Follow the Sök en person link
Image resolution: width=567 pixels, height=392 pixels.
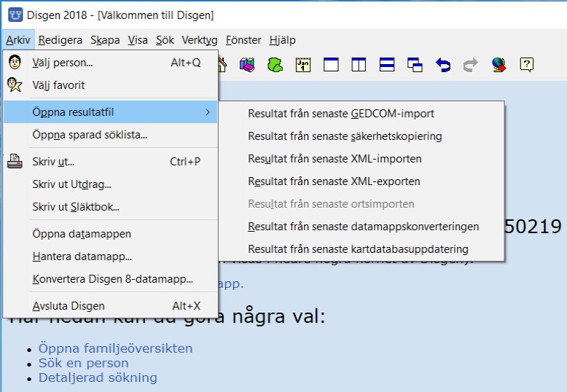(x=84, y=362)
